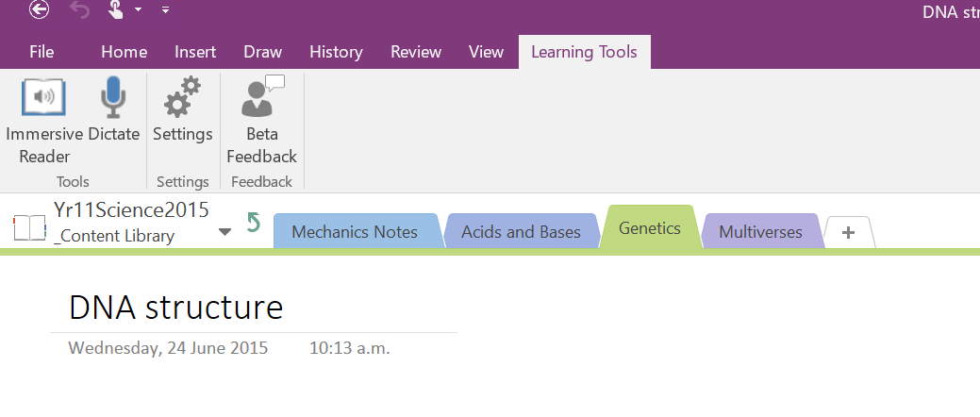
Task: Add a new section with plus tab
Action: pos(848,232)
